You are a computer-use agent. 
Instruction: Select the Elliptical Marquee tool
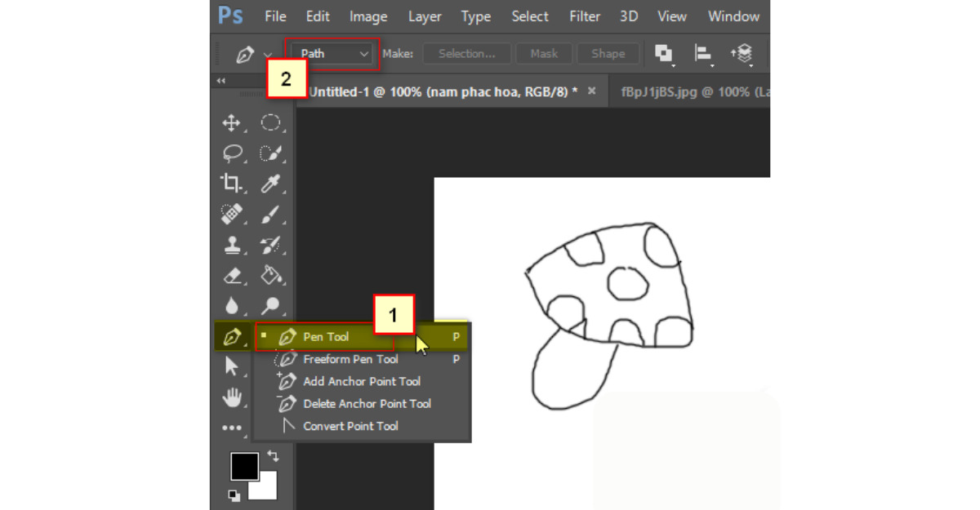click(270, 123)
